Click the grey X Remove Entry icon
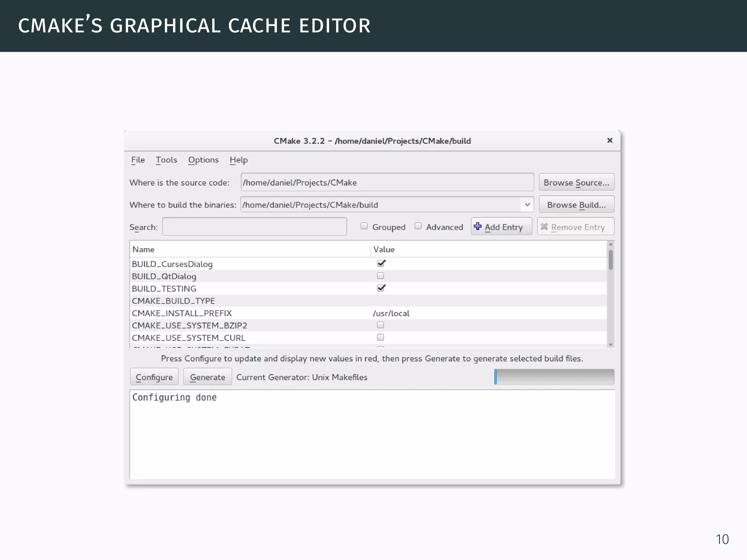 click(x=544, y=227)
